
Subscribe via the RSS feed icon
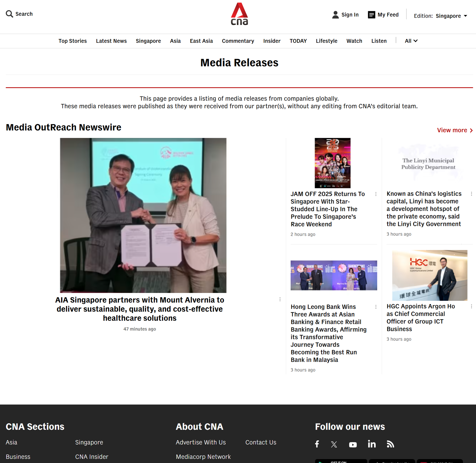(x=391, y=444)
